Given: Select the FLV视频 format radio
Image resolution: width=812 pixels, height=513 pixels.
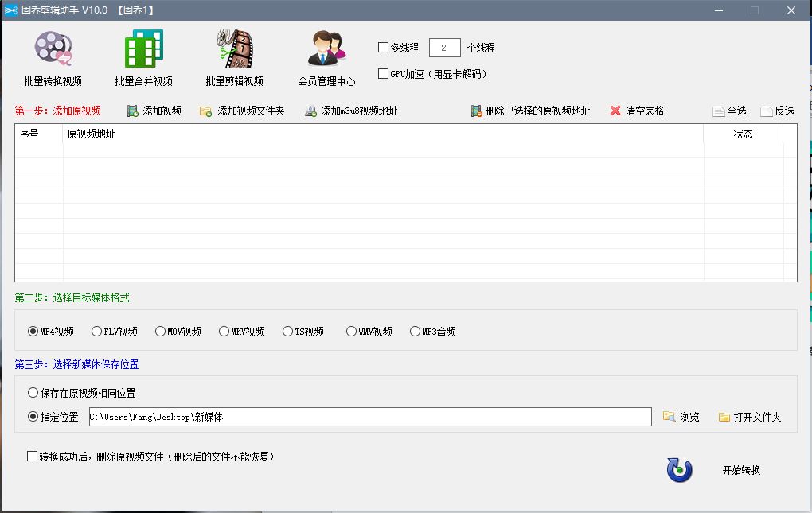Looking at the screenshot, I should point(96,331).
